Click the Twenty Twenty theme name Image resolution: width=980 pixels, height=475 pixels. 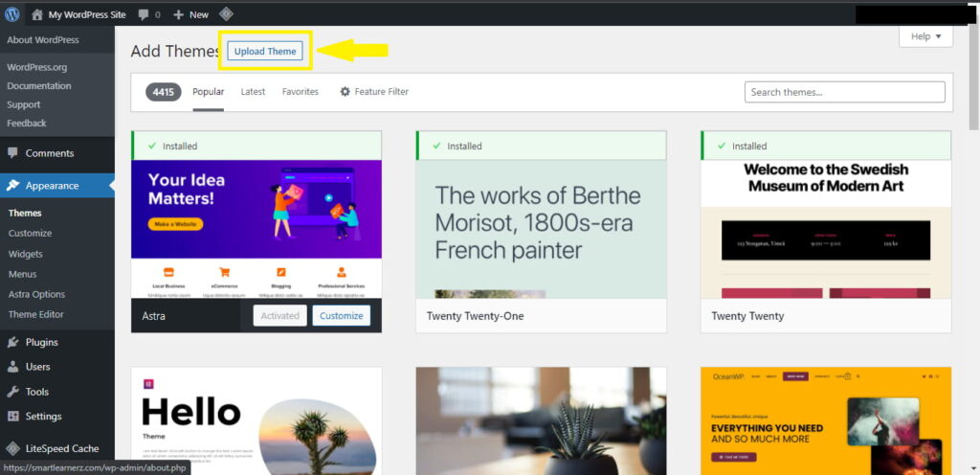pos(747,316)
